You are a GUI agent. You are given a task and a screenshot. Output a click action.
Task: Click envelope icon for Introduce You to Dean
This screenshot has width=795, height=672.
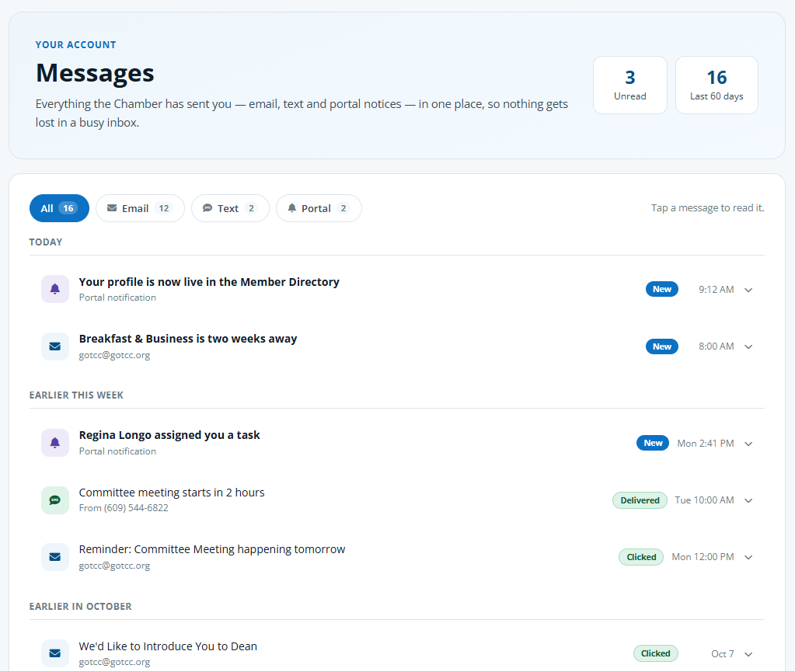(54, 653)
